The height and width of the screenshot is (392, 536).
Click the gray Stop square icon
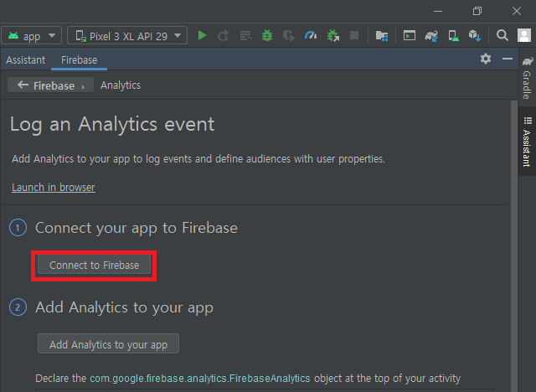[x=354, y=35]
